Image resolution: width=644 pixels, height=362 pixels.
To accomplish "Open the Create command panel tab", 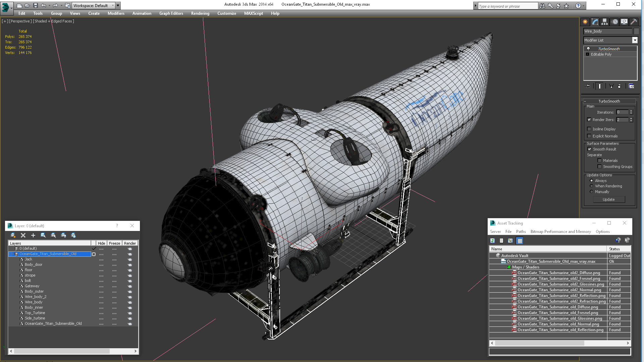I will (x=585, y=22).
